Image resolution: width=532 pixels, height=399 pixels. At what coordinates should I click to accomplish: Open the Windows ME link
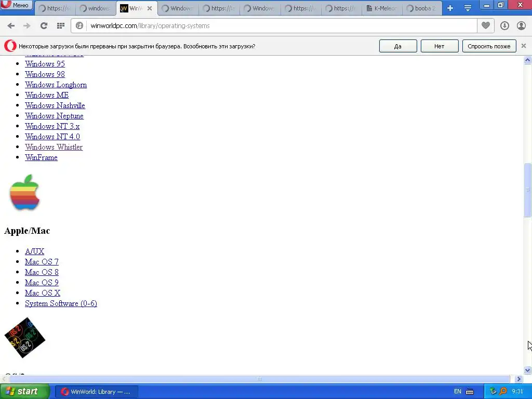(x=47, y=95)
